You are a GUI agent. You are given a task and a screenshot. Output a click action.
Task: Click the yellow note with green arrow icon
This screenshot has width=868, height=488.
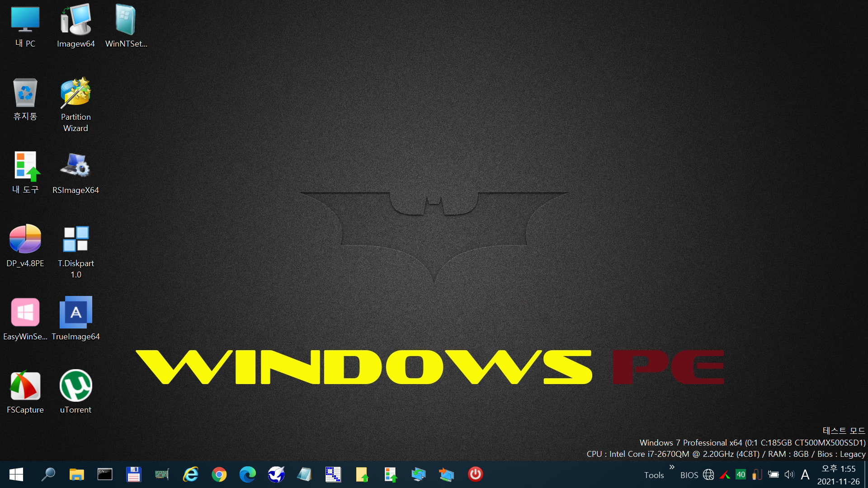click(361, 474)
